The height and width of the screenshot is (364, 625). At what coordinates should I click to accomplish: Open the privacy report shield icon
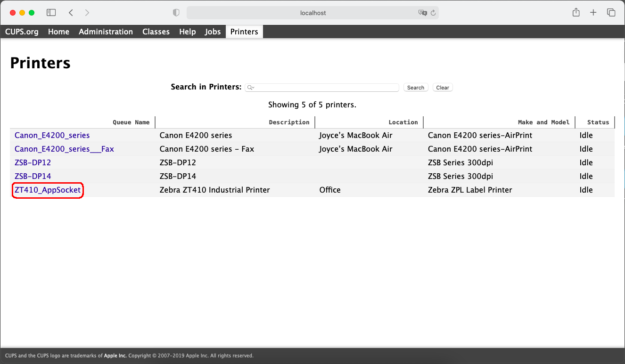(x=176, y=13)
